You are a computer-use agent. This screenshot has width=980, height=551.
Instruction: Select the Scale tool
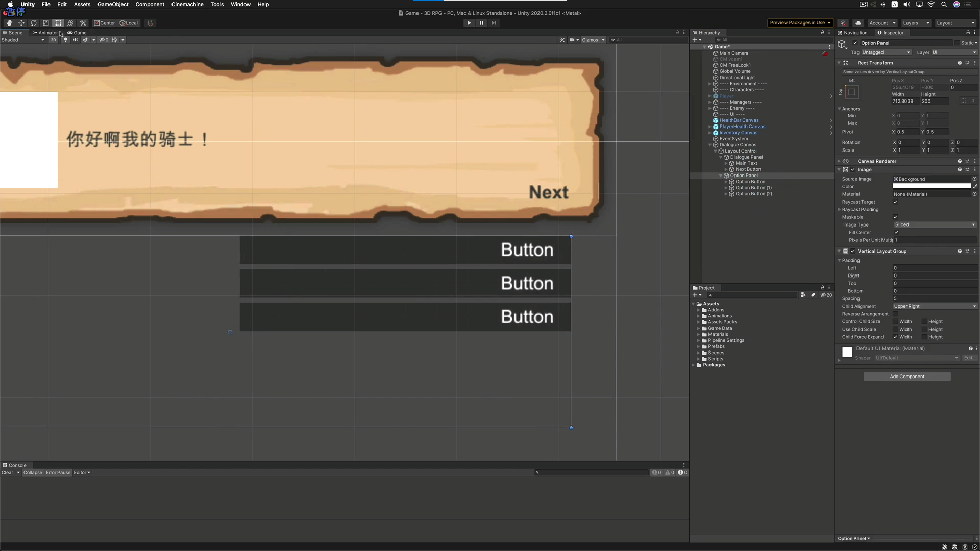[x=46, y=23]
